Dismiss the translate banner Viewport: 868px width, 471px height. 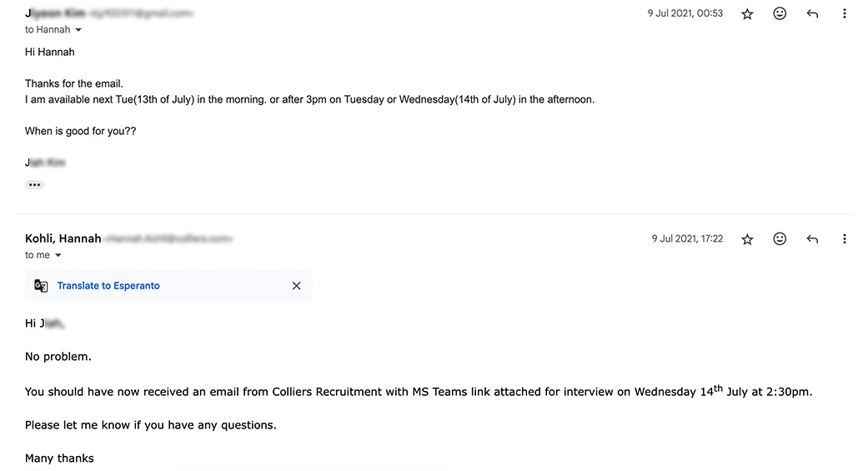pos(296,285)
